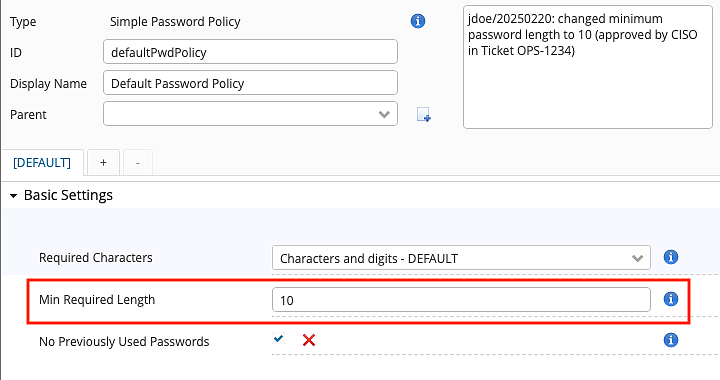The image size is (720, 380).
Task: Select the [DEFAULT] tab
Action: pyautogui.click(x=42, y=162)
